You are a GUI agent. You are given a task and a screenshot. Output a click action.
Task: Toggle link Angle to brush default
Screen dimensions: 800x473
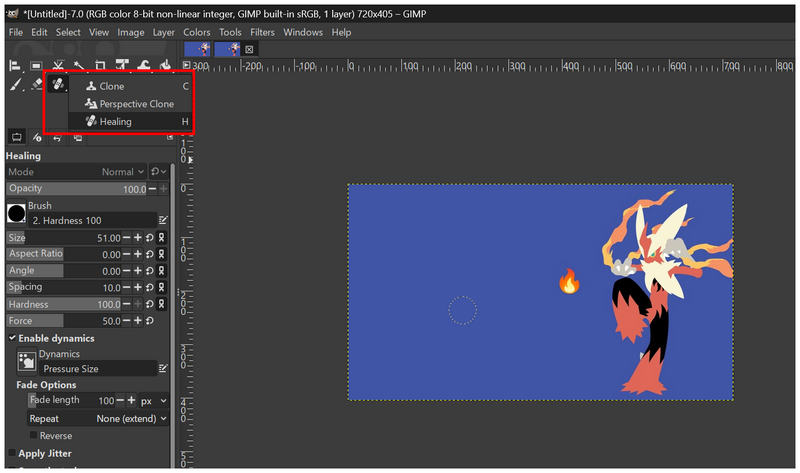[x=161, y=271]
